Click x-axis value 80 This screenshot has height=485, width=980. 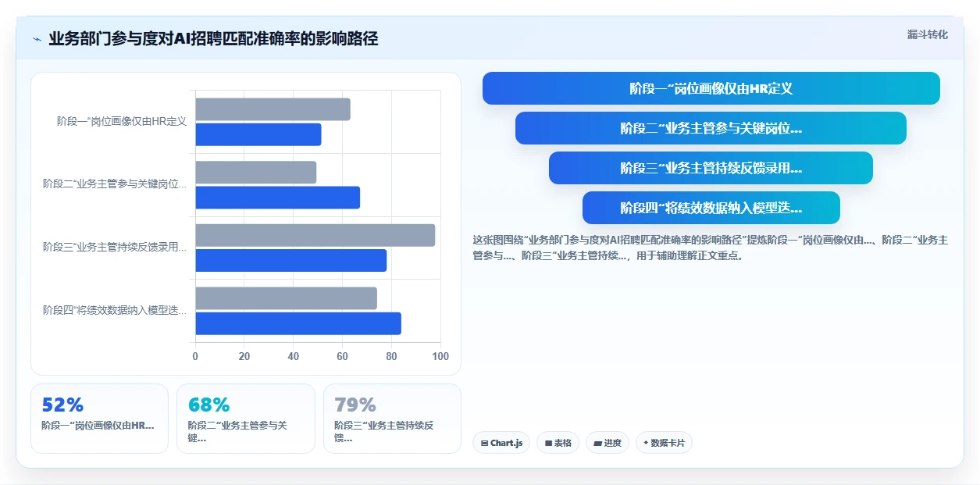pos(391,356)
